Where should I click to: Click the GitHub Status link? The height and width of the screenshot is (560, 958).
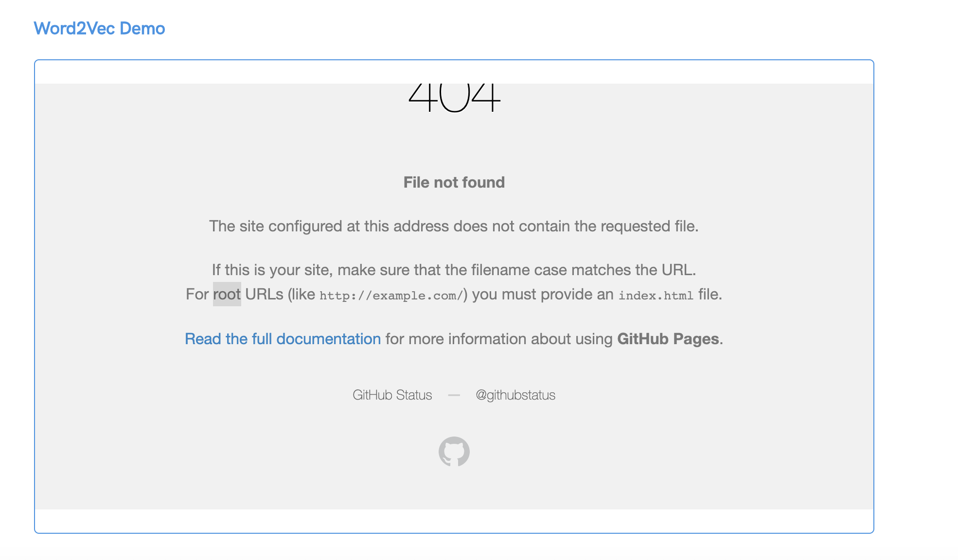[x=392, y=395]
